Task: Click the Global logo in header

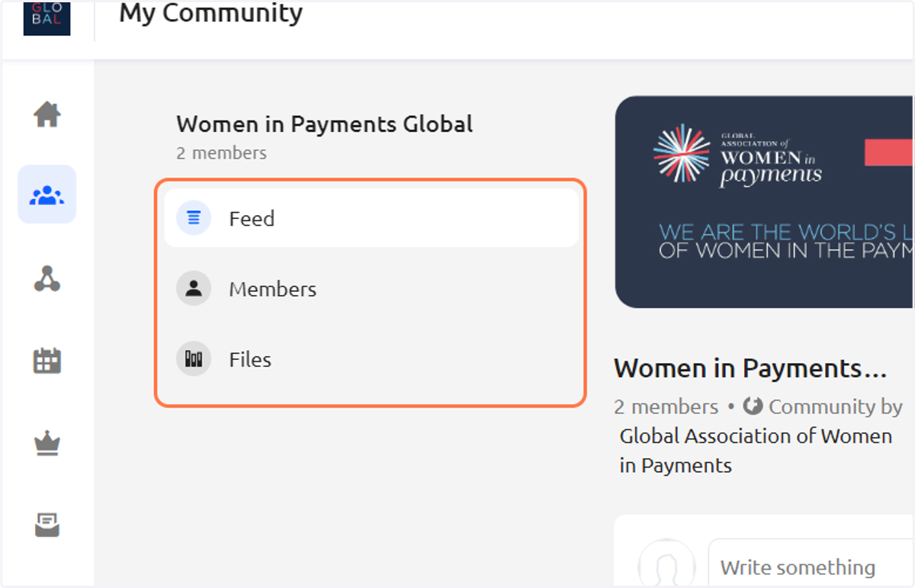Action: click(x=47, y=18)
